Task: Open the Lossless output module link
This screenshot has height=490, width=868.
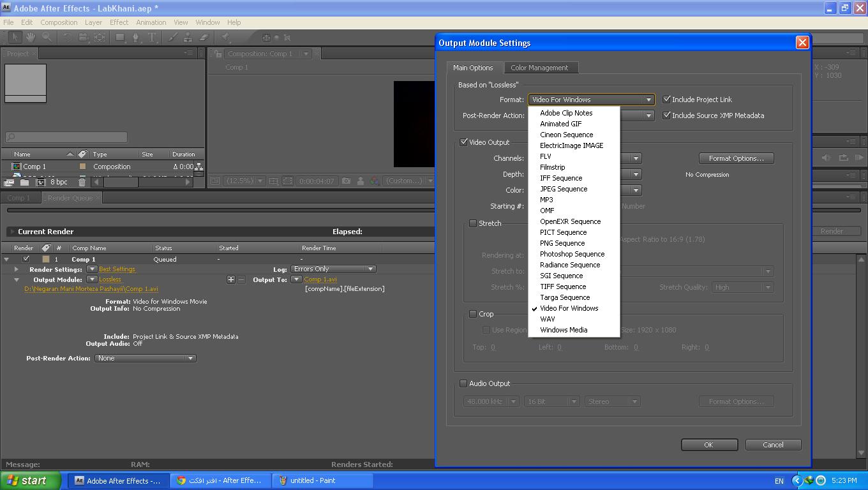Action: point(110,279)
